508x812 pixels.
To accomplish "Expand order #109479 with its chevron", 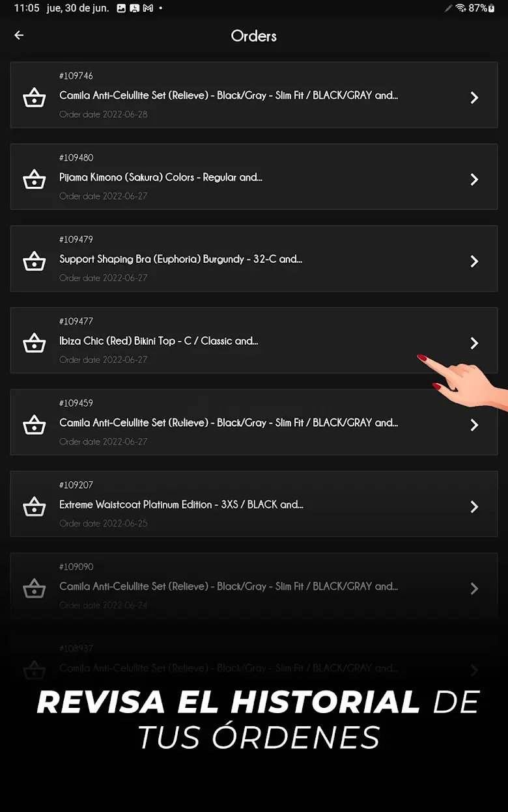I will click(474, 262).
